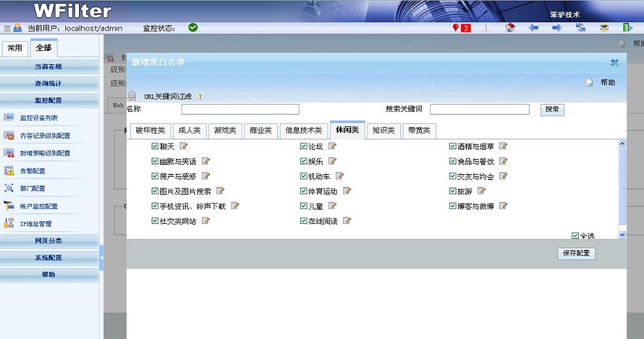Click the 搜索关键词 input field

pos(479,109)
